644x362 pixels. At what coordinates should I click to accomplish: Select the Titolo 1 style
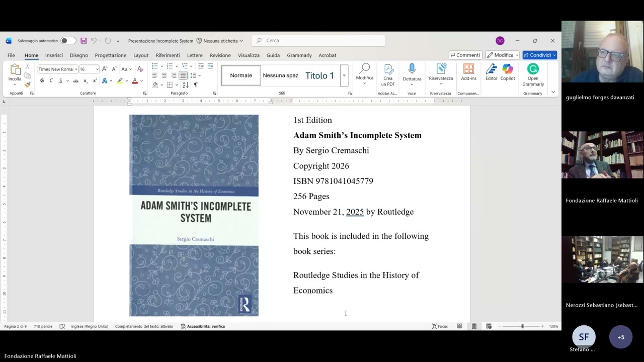point(319,75)
